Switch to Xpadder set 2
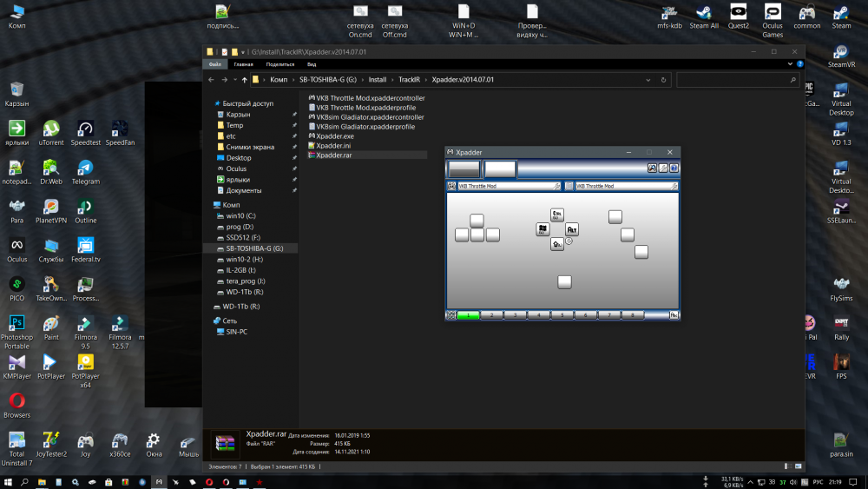The width and height of the screenshot is (868, 489). click(492, 315)
